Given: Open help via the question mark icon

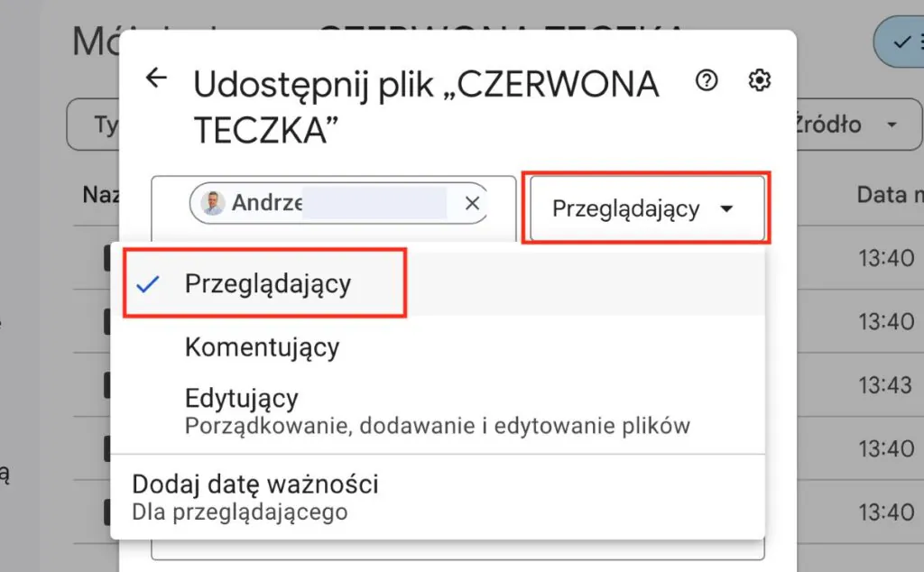Looking at the screenshot, I should coord(707,80).
